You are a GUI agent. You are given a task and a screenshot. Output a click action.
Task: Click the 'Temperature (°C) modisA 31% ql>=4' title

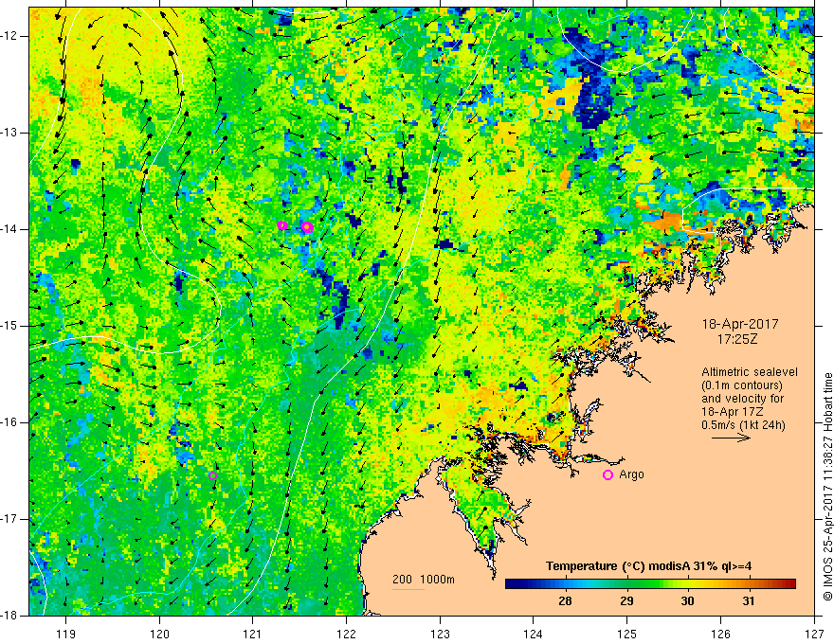pos(648,566)
